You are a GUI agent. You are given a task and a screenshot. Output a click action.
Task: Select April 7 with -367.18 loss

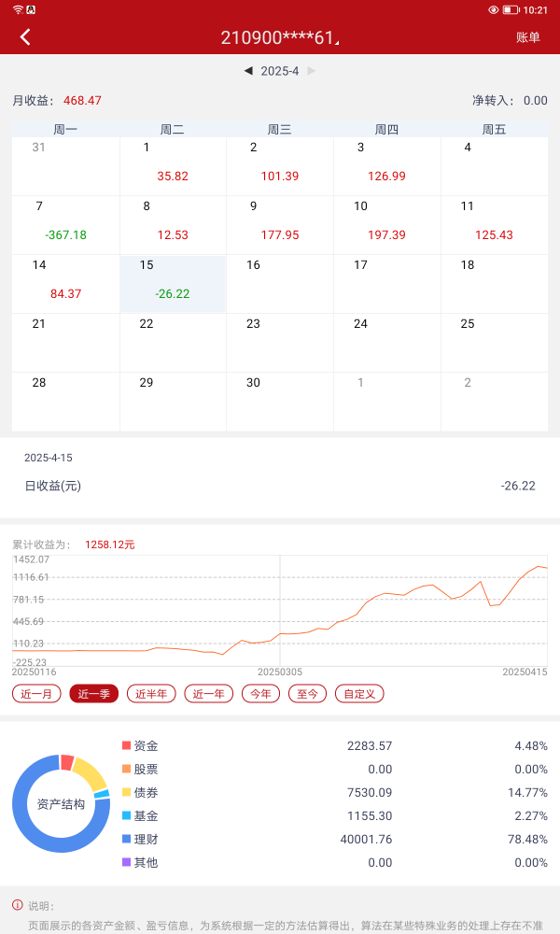(x=65, y=225)
